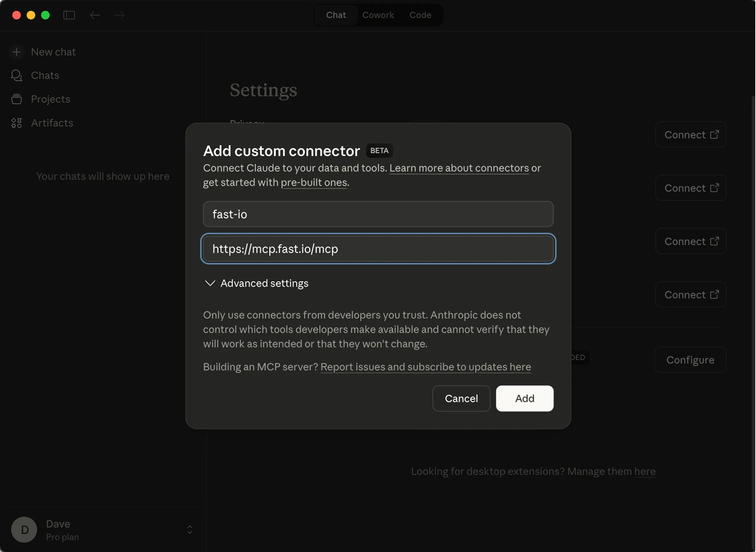756x552 pixels.
Task: Click the avatar with letter D
Action: [x=24, y=530]
